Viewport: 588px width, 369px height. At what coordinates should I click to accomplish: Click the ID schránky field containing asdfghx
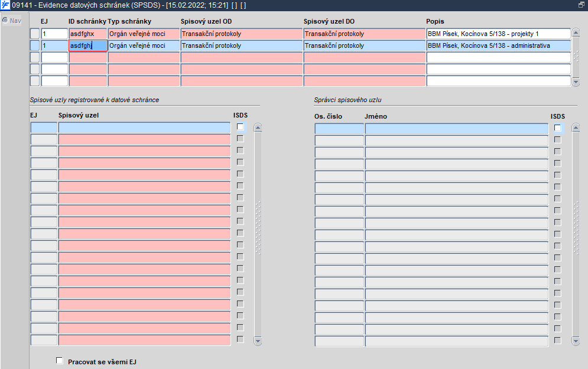coord(88,34)
